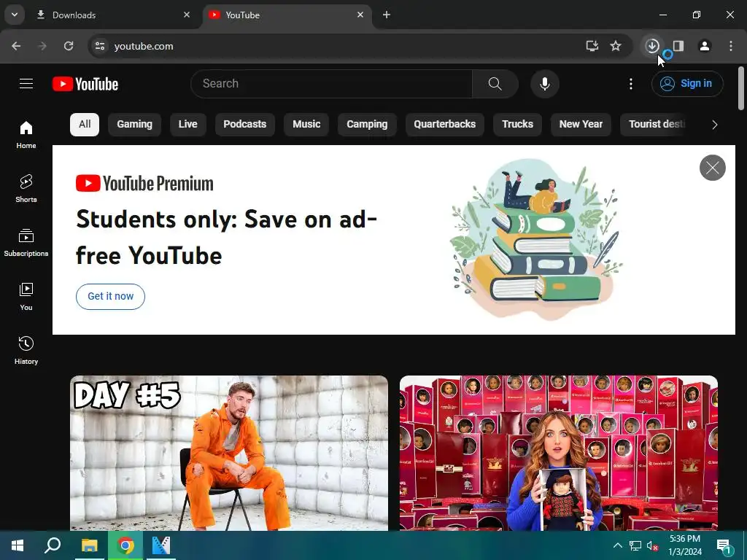Click the install app icon in address bar
This screenshot has height=560, width=747.
(x=592, y=46)
